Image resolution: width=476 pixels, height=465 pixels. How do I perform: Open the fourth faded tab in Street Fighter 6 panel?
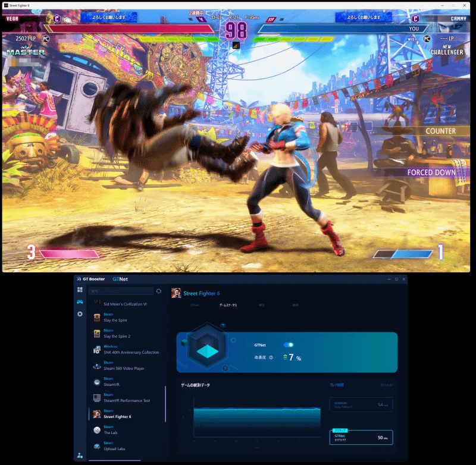click(295, 305)
